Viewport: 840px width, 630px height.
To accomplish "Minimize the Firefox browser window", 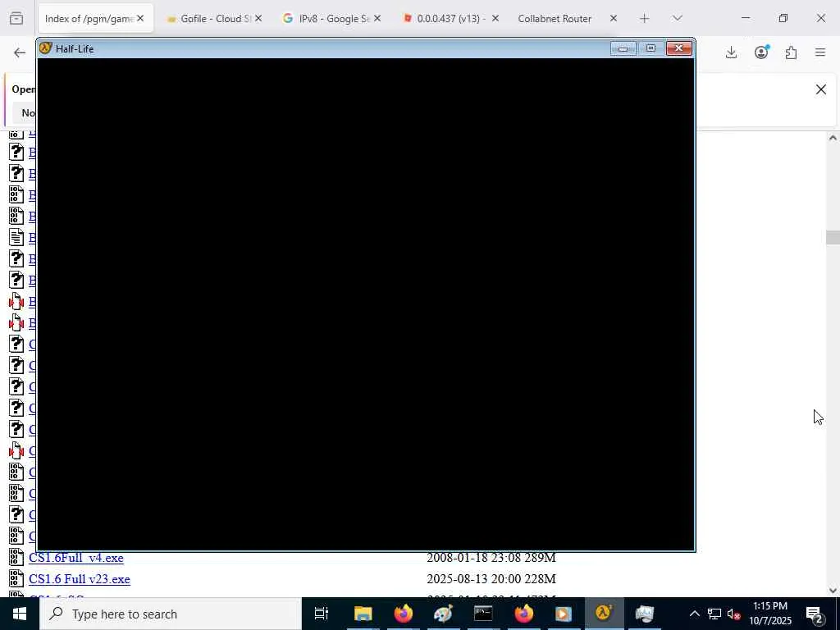I will click(746, 18).
